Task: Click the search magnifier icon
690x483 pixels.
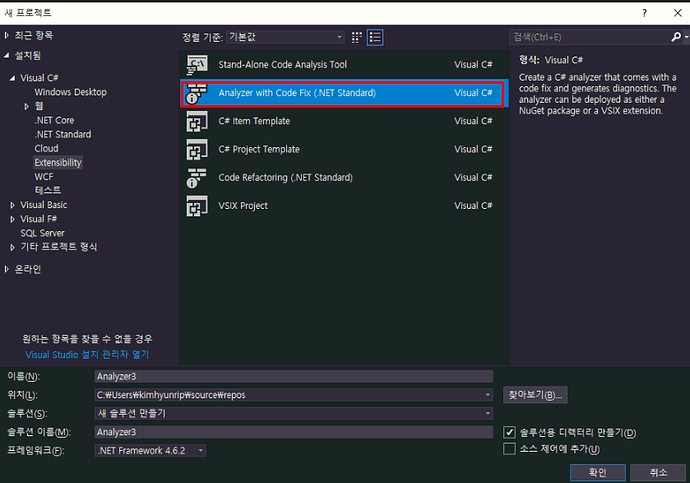Action: [x=676, y=37]
